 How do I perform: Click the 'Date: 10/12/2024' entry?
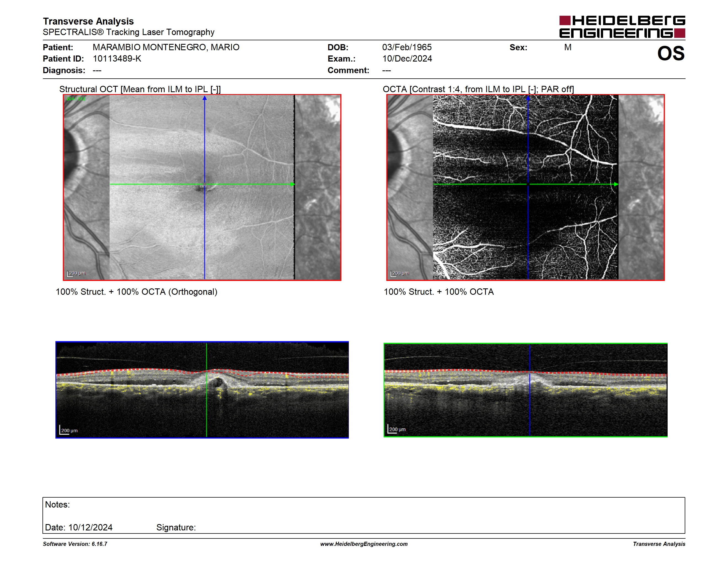point(79,527)
